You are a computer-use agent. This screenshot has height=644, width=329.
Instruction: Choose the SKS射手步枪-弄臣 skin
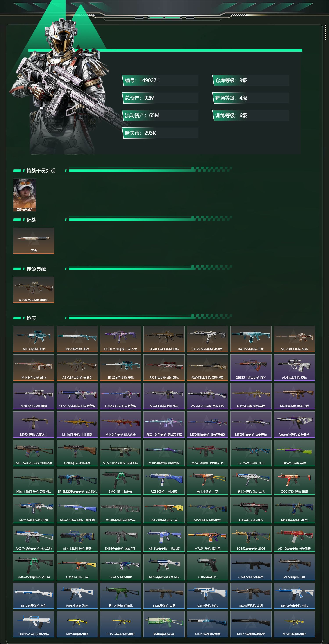click(x=294, y=453)
